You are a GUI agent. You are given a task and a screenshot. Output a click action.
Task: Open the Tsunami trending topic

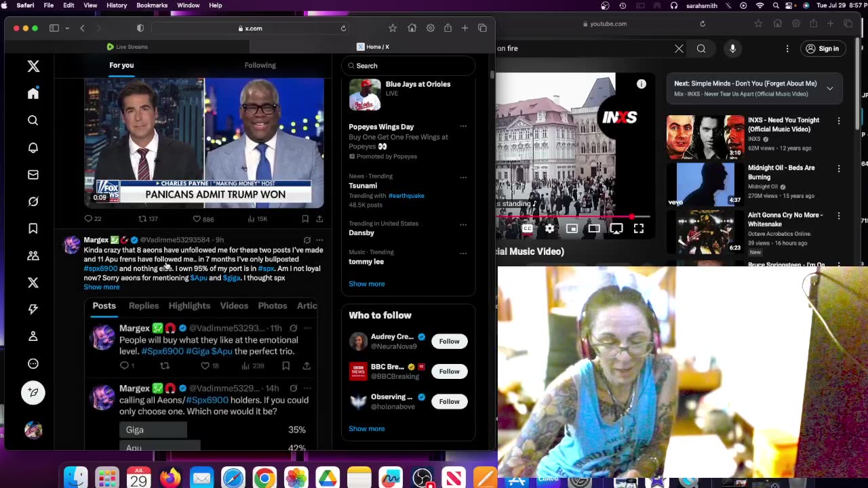363,186
